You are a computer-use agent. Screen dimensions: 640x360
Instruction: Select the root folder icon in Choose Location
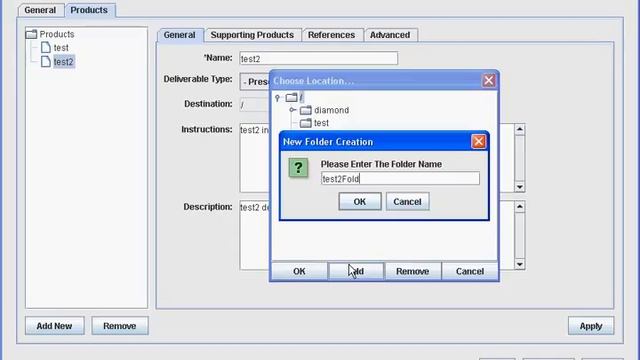pos(291,98)
